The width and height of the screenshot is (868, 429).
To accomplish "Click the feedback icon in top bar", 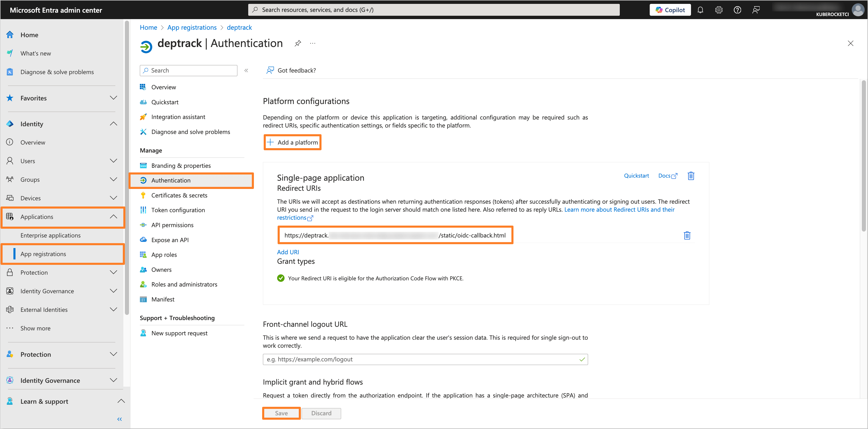I will click(756, 10).
